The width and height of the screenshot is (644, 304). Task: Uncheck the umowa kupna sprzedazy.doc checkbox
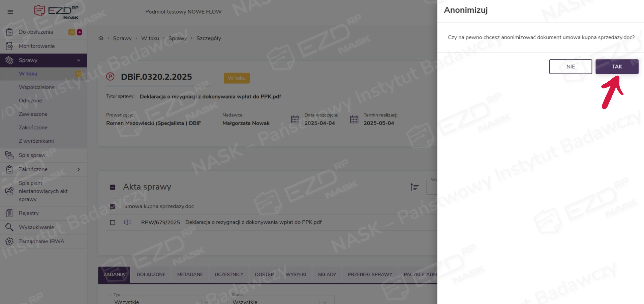[x=113, y=206]
